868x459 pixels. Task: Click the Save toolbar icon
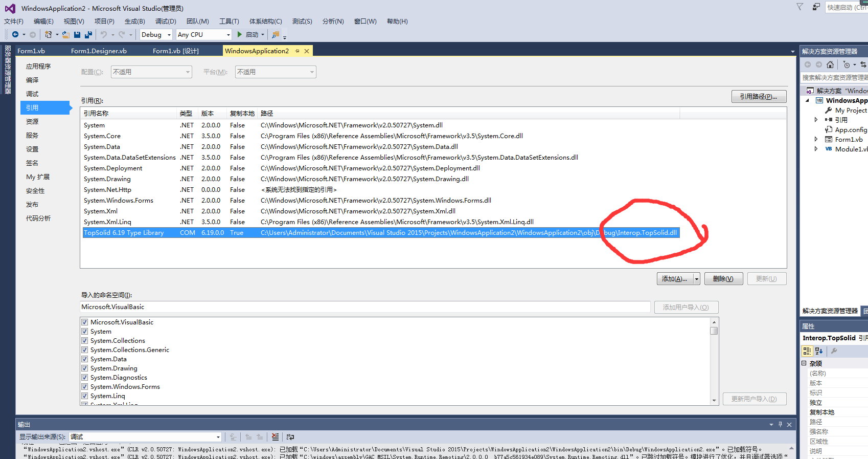77,34
